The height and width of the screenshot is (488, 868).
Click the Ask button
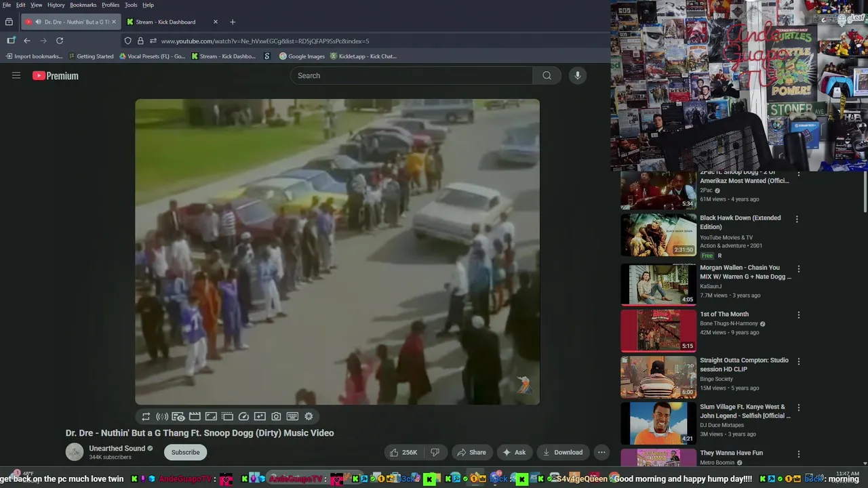[514, 452]
